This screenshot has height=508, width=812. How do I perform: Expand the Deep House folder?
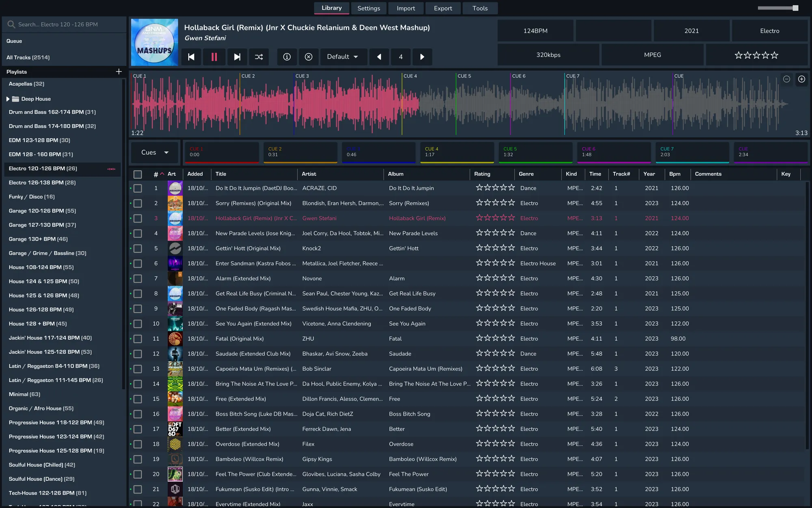coord(8,99)
